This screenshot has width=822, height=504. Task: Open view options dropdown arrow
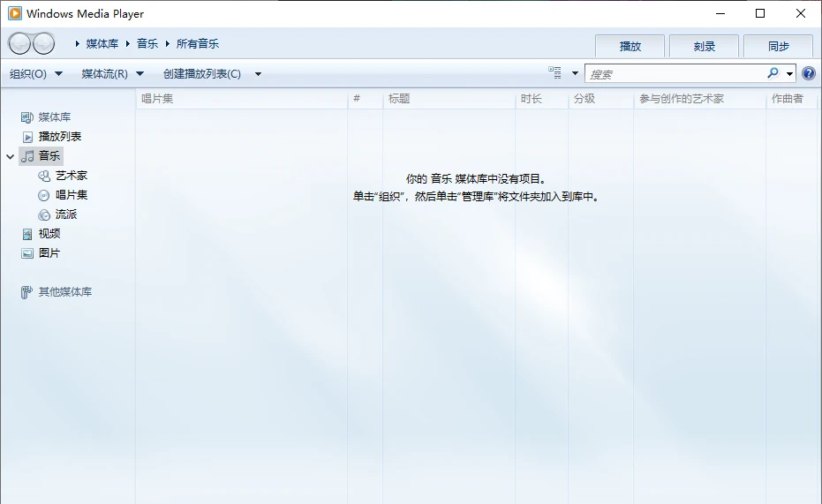tap(575, 73)
